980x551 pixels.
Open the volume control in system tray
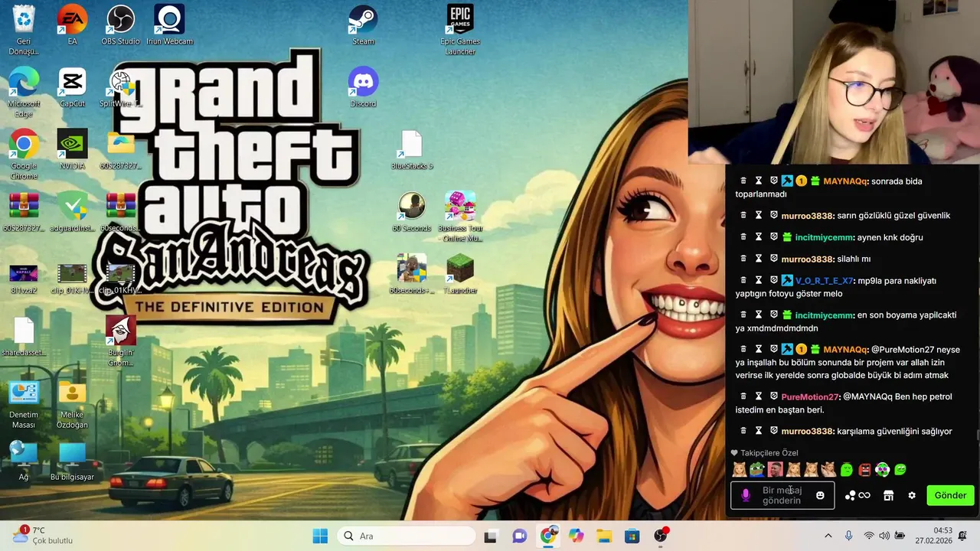pyautogui.click(x=884, y=536)
